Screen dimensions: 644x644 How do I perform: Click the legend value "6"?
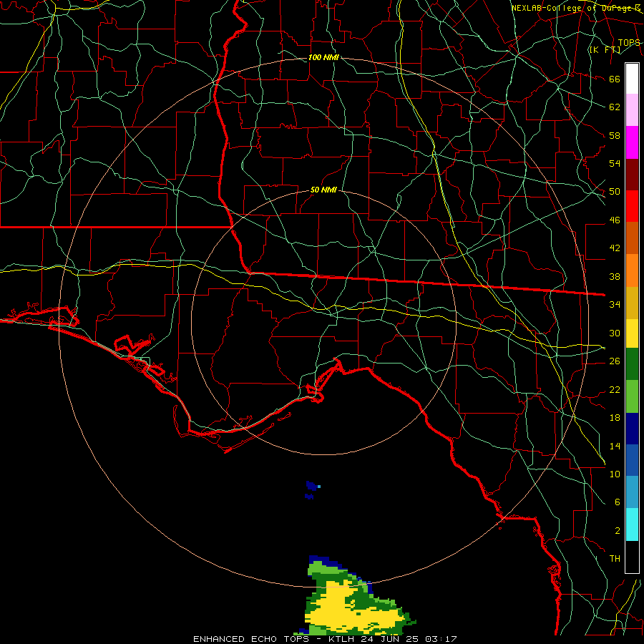pyautogui.click(x=617, y=502)
